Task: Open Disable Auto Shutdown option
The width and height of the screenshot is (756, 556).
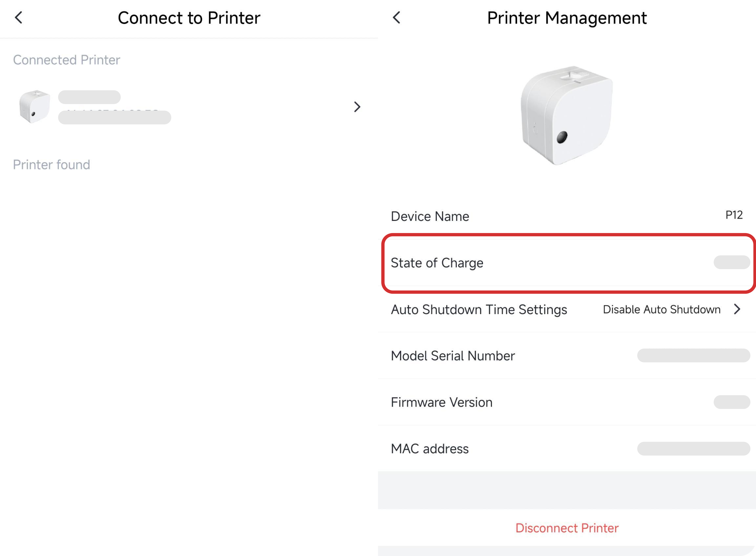Action: (x=661, y=309)
